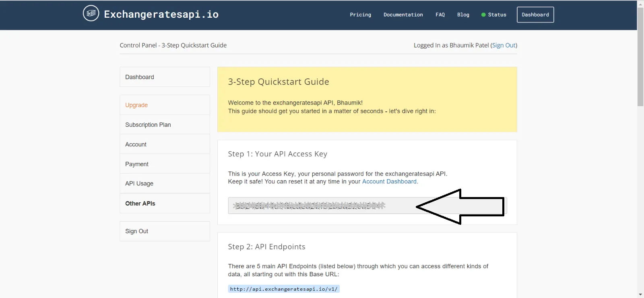Viewport: 644px width, 298px height.
Task: Go to Subscription Plan in sidebar
Action: [x=165, y=125]
